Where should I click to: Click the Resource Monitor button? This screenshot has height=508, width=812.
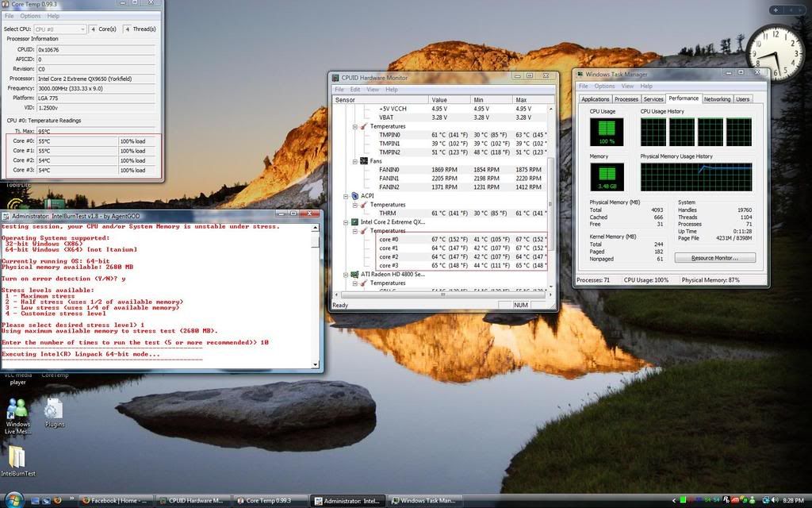[x=714, y=258]
